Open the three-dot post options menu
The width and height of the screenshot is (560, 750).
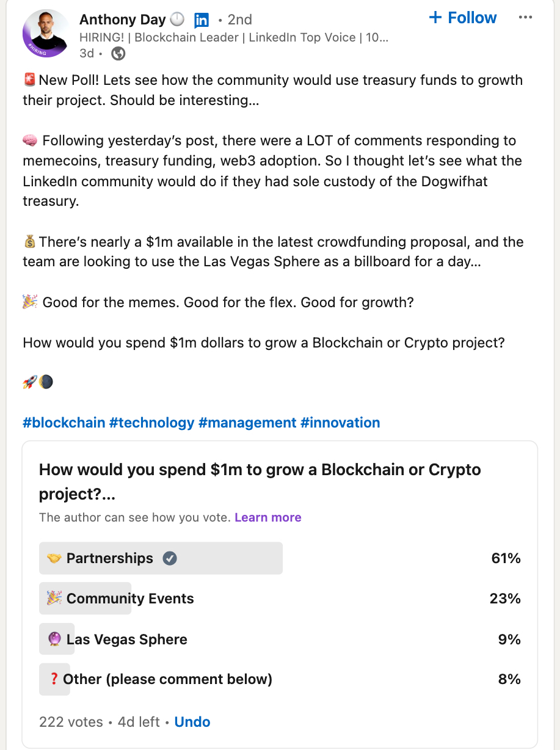pos(525,18)
